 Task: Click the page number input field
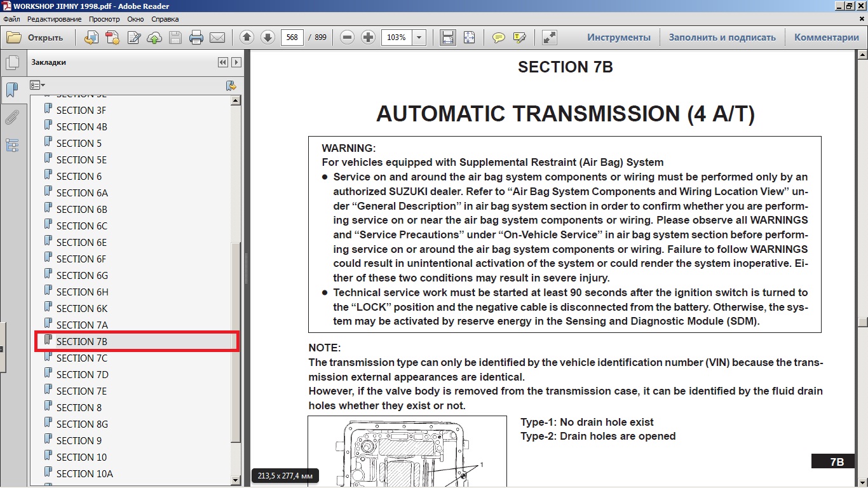click(292, 37)
